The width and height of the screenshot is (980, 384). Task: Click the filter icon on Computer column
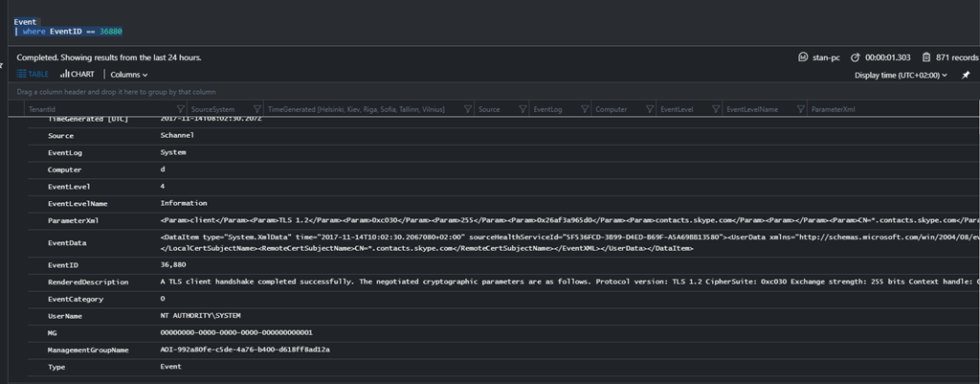649,110
